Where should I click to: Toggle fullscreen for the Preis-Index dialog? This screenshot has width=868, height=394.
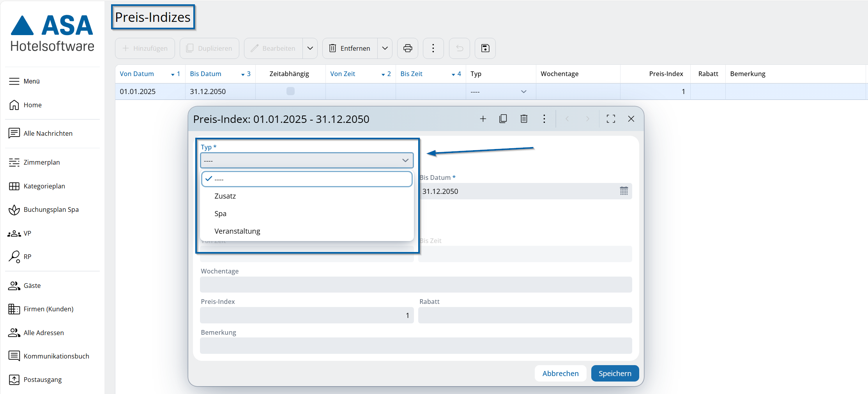pyautogui.click(x=611, y=119)
